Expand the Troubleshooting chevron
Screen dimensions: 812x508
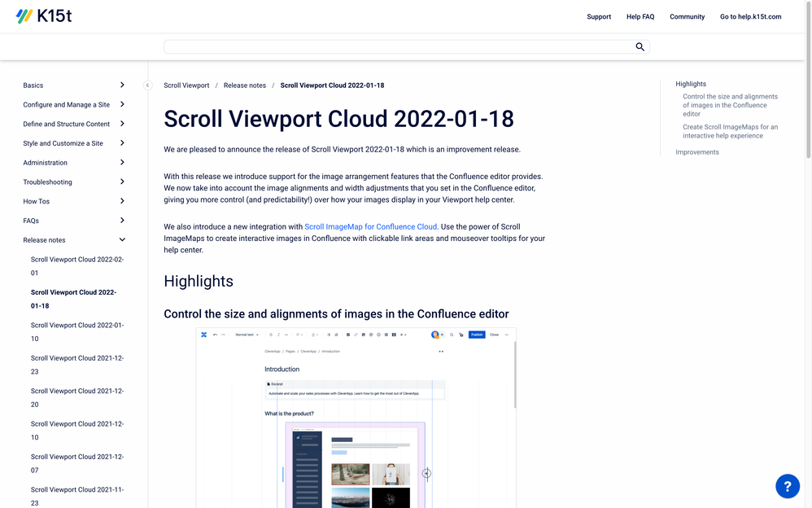coord(122,182)
